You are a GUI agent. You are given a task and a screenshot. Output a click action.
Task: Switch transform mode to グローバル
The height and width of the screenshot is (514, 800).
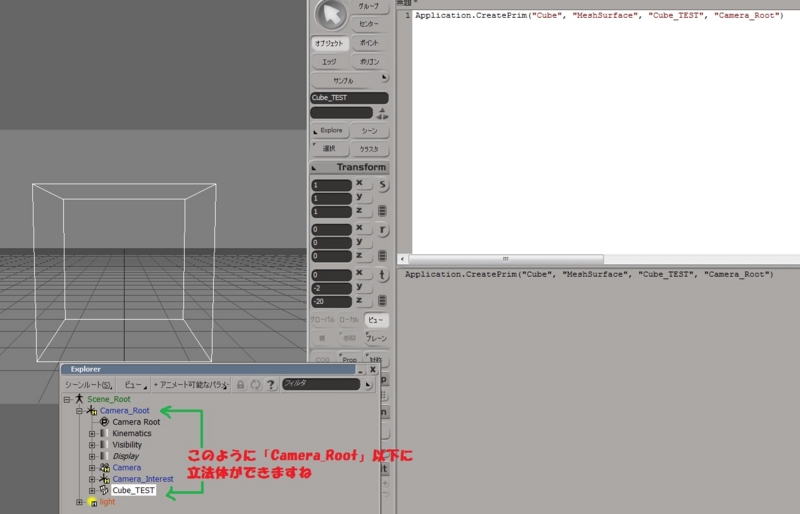pos(322,320)
